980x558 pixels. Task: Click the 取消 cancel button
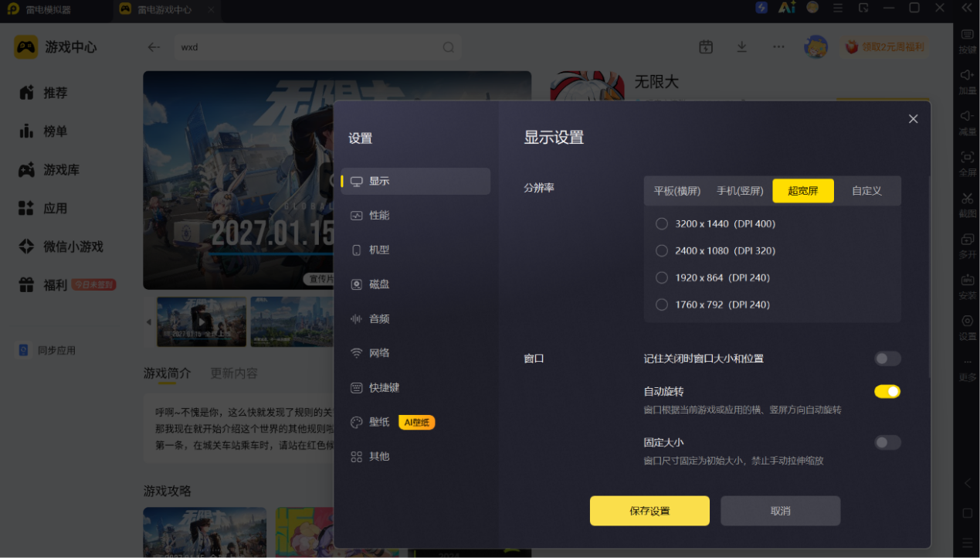(780, 511)
